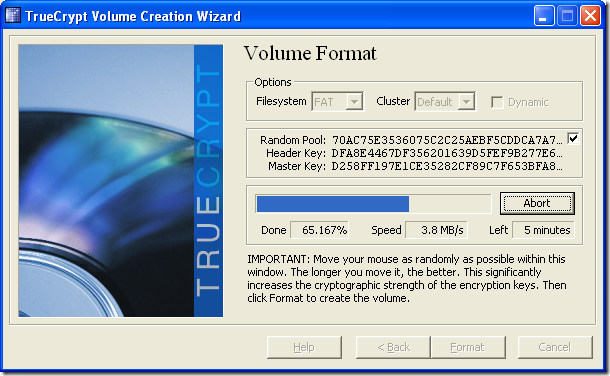Click the Filesystem label

pos(281,101)
